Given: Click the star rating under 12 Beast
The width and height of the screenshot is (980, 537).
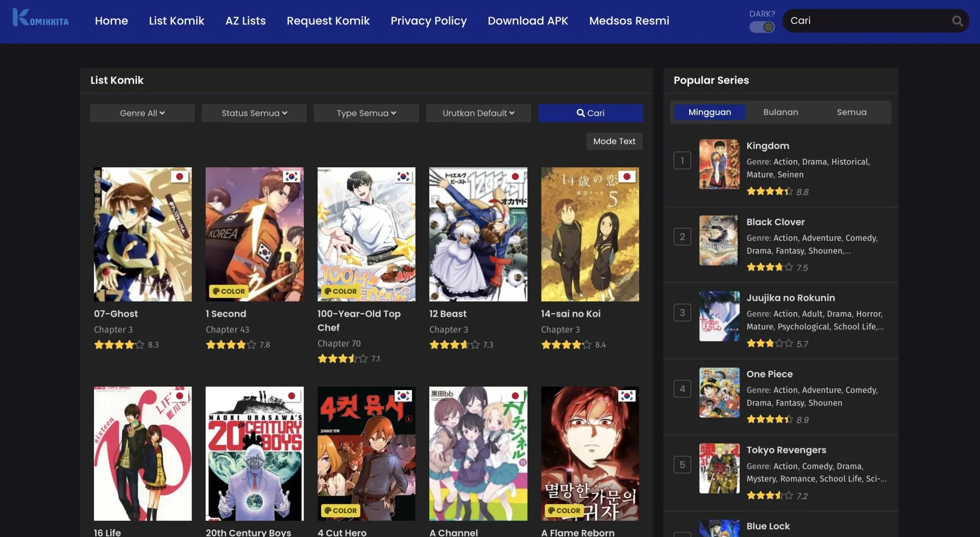Looking at the screenshot, I should 454,345.
